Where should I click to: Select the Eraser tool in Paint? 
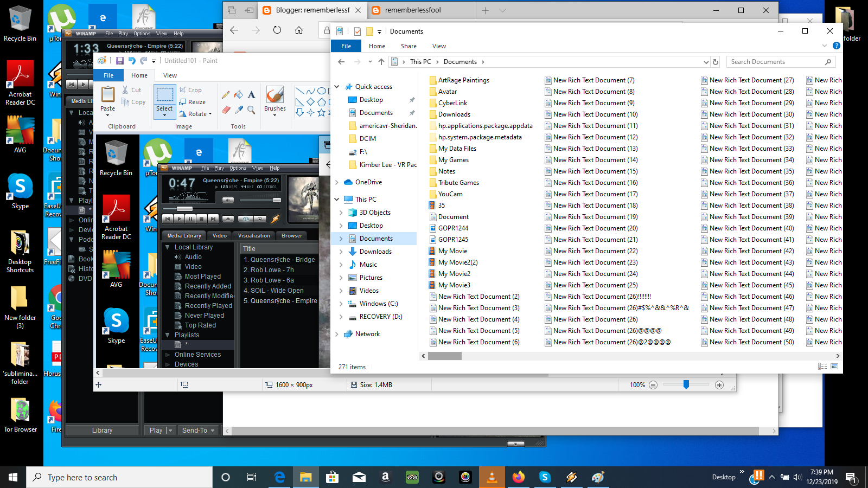[226, 110]
